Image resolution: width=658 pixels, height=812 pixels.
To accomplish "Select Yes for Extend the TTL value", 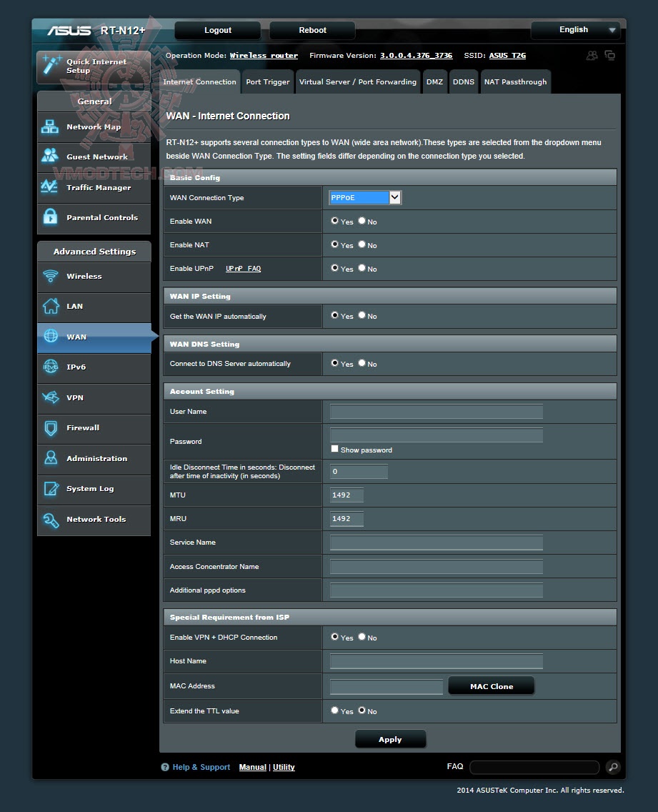I will (334, 710).
